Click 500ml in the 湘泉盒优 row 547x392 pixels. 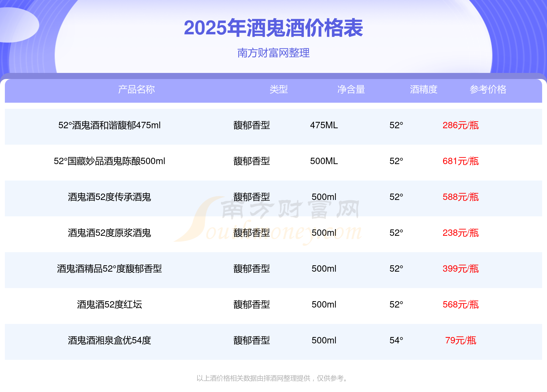pyautogui.click(x=324, y=340)
